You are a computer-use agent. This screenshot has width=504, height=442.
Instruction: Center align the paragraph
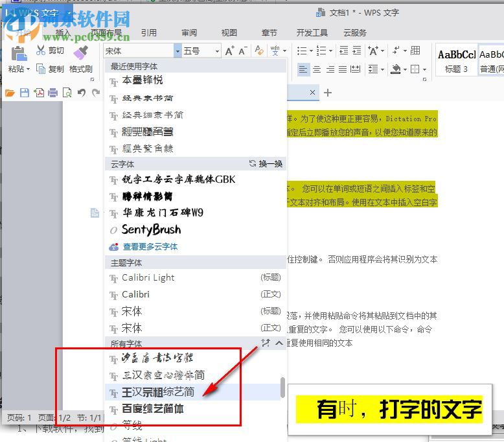click(317, 69)
